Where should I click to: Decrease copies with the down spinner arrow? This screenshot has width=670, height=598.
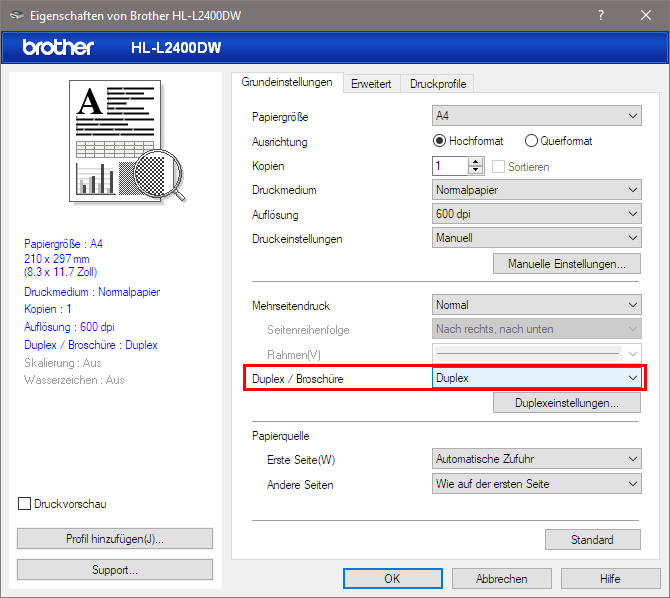coord(476,171)
